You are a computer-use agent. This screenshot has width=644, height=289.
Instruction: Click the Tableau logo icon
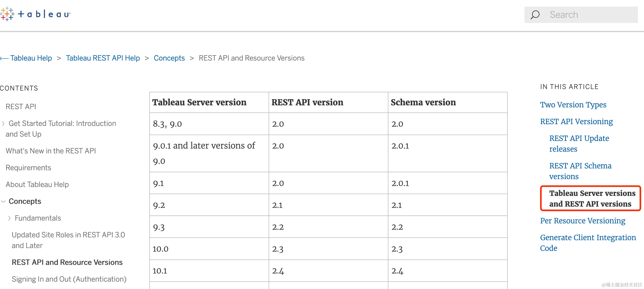pyautogui.click(x=7, y=14)
